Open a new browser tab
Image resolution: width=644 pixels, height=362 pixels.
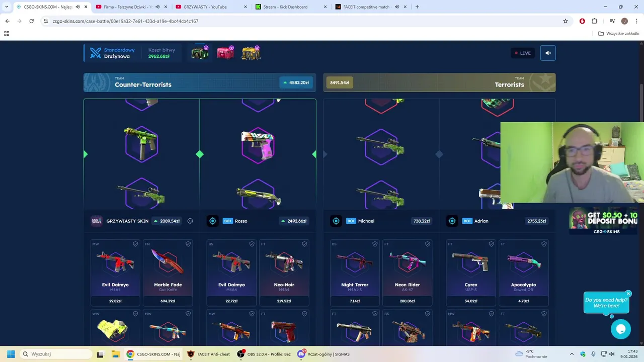tap(417, 7)
